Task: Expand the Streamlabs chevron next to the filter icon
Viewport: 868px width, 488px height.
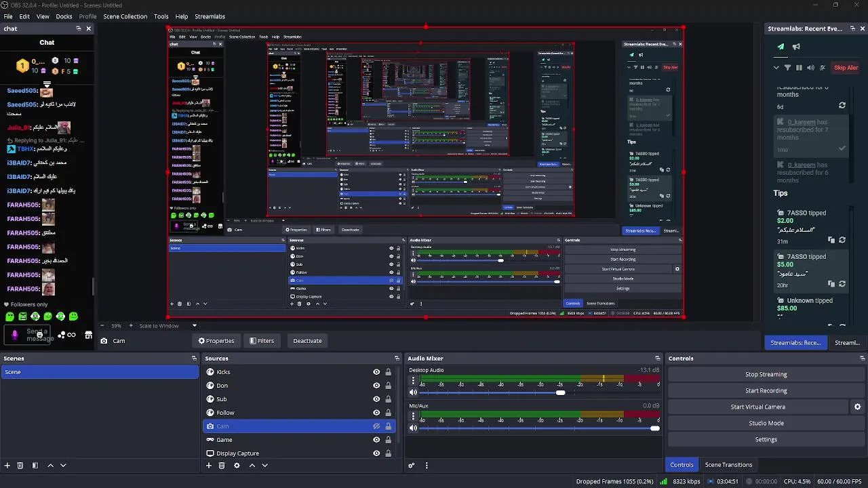Action: click(x=776, y=68)
